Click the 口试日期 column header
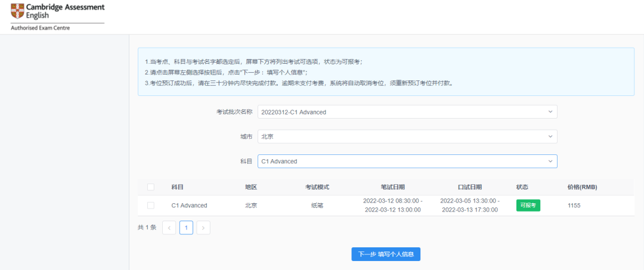 click(470, 187)
